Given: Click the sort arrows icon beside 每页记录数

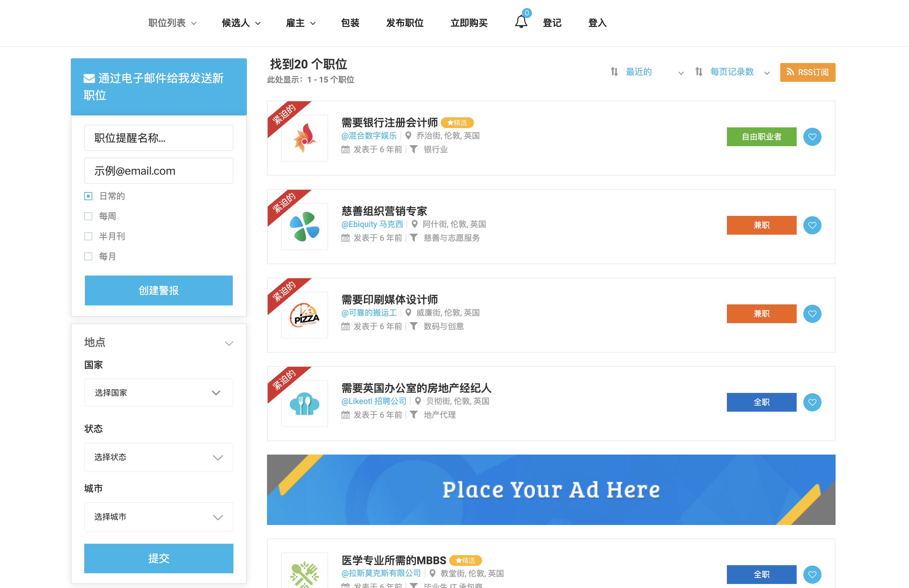Looking at the screenshot, I should [x=699, y=72].
